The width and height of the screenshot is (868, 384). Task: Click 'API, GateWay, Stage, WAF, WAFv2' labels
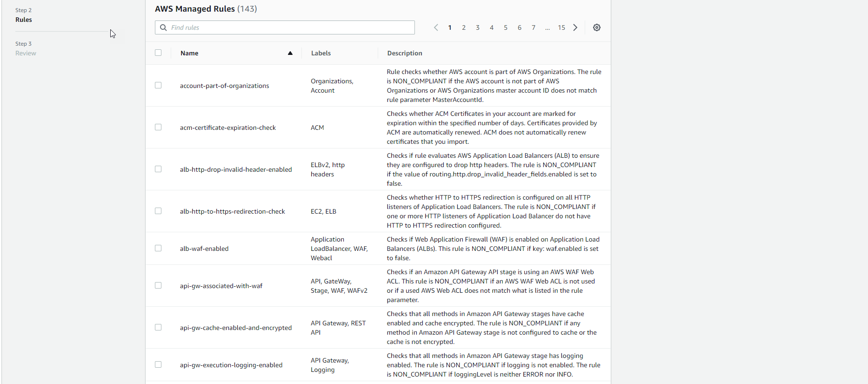[x=339, y=286]
